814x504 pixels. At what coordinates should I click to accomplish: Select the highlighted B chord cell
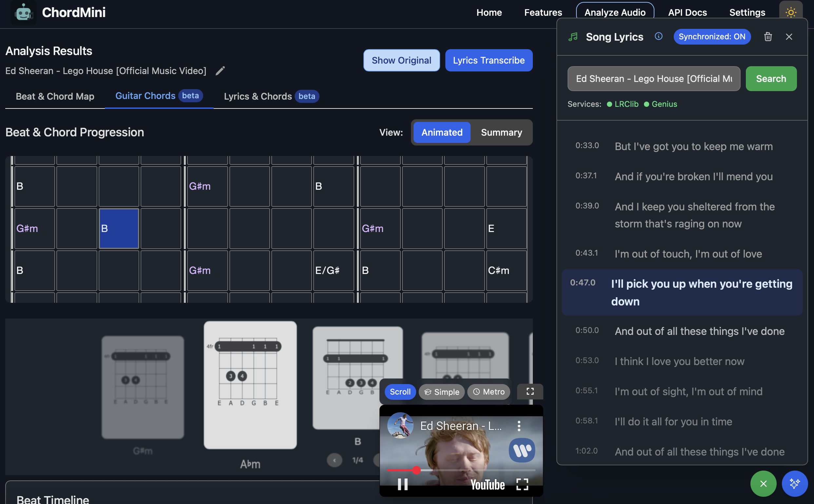click(119, 228)
